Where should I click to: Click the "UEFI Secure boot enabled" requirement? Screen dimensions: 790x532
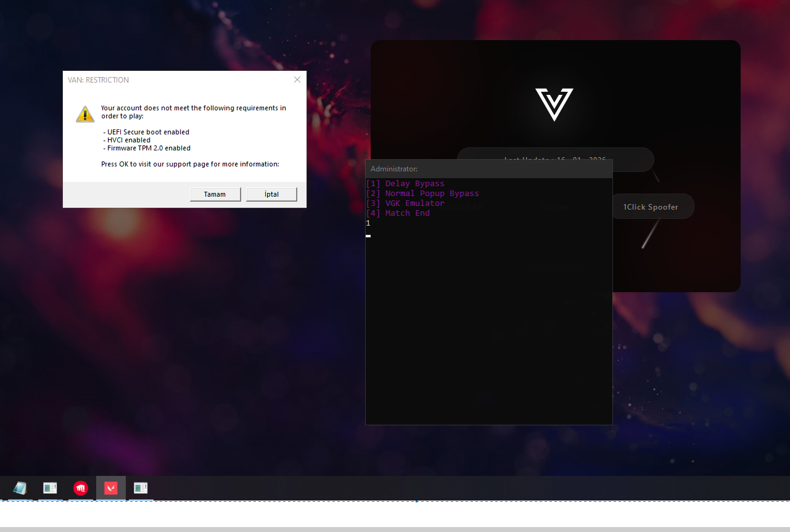coord(147,132)
